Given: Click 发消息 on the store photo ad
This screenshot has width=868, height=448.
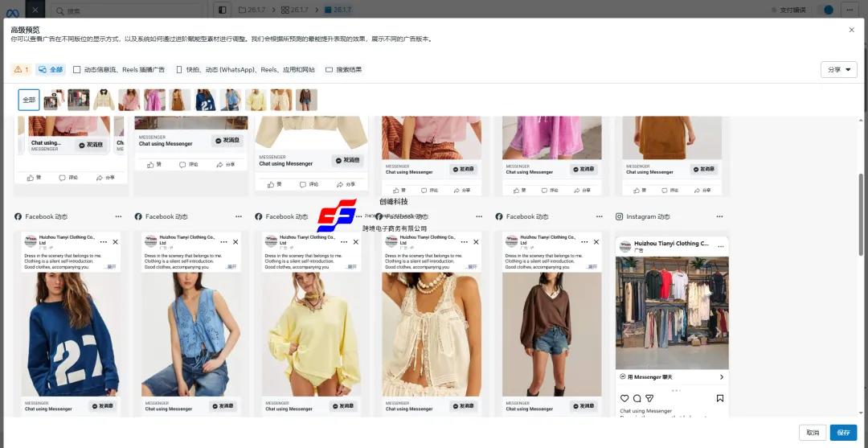Looking at the screenshot, I should click(228, 141).
